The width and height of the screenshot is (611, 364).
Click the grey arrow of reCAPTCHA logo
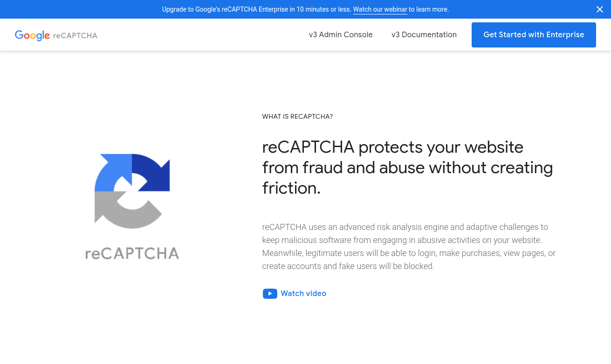(x=124, y=212)
